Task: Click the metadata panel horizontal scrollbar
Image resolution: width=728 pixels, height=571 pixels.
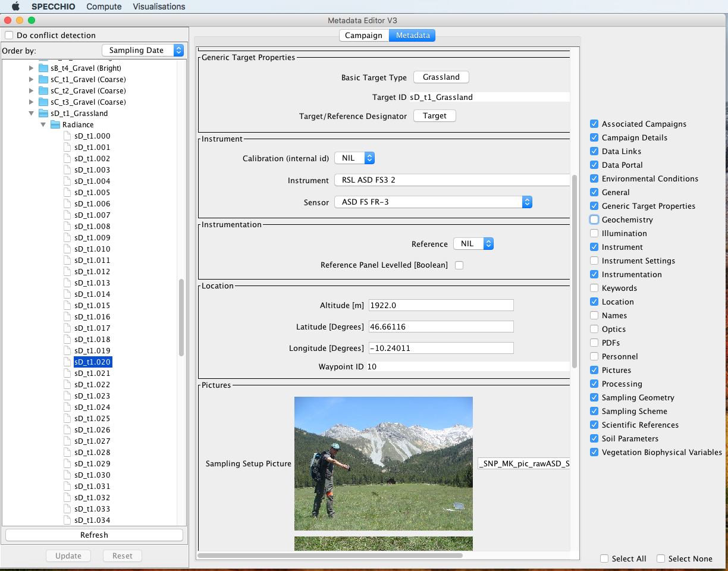Action: pos(330,556)
